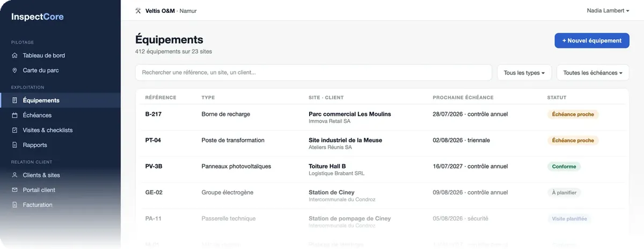Open equipment reference B-217
The width and height of the screenshot is (644, 249).
point(153,114)
